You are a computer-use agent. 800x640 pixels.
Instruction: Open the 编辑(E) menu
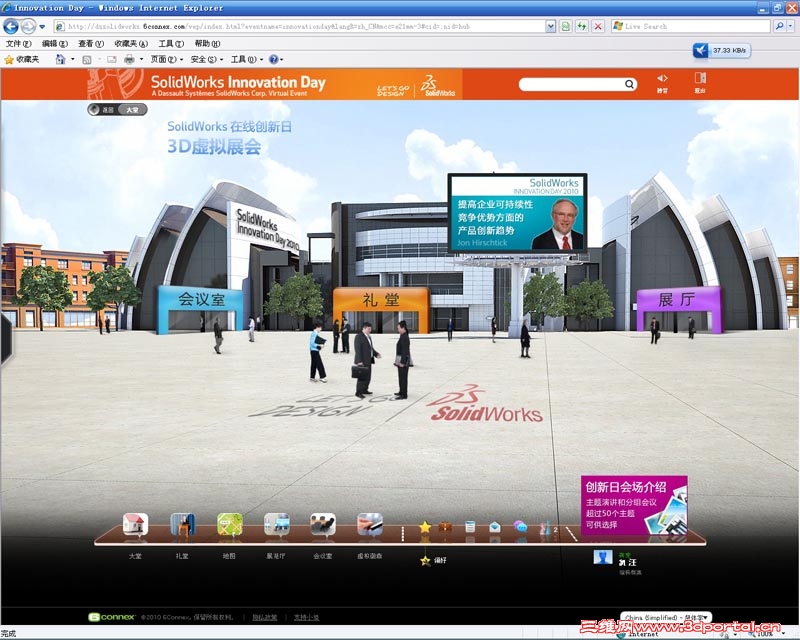tap(55, 43)
